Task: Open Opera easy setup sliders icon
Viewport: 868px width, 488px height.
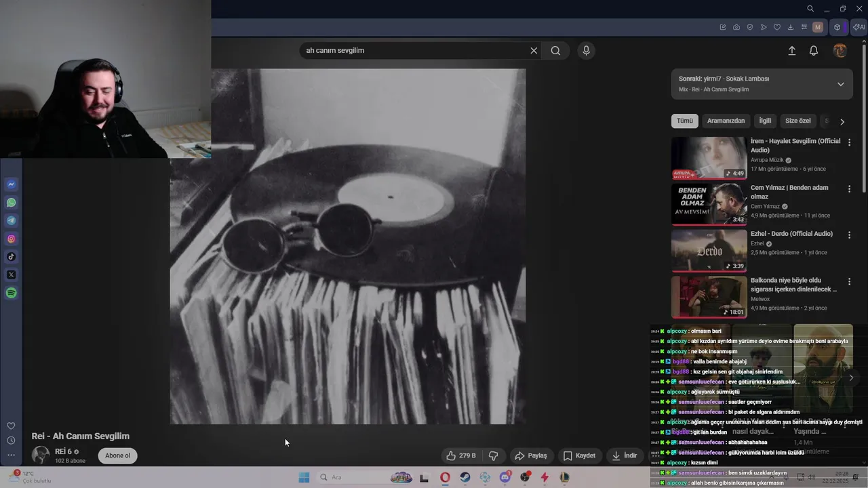Action: tap(804, 27)
